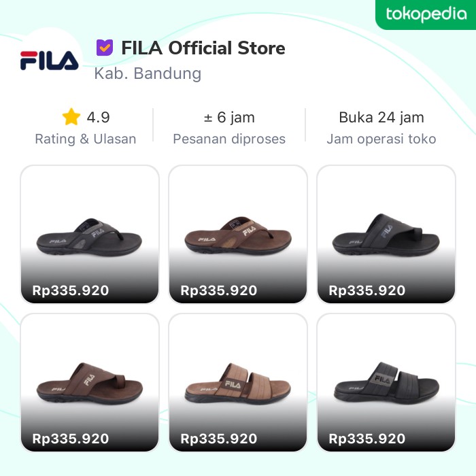Viewport: 476px width, 476px height.
Task: Open the black double-strap slide product
Action: coord(386,381)
